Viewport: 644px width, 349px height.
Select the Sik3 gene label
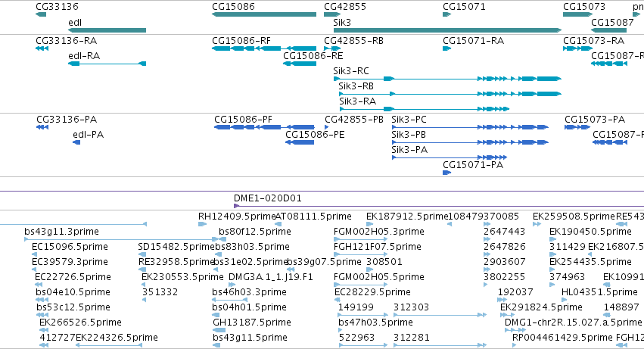pos(342,22)
